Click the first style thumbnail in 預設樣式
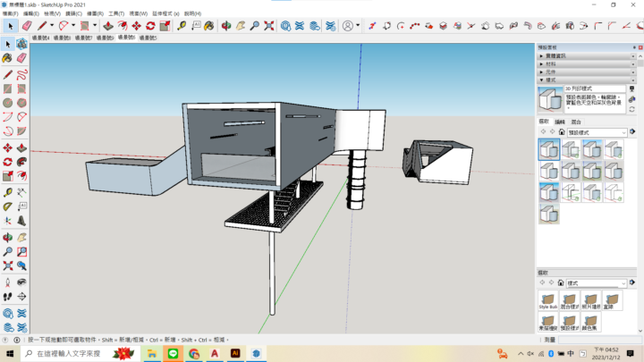This screenshot has width=644, height=362. click(549, 149)
